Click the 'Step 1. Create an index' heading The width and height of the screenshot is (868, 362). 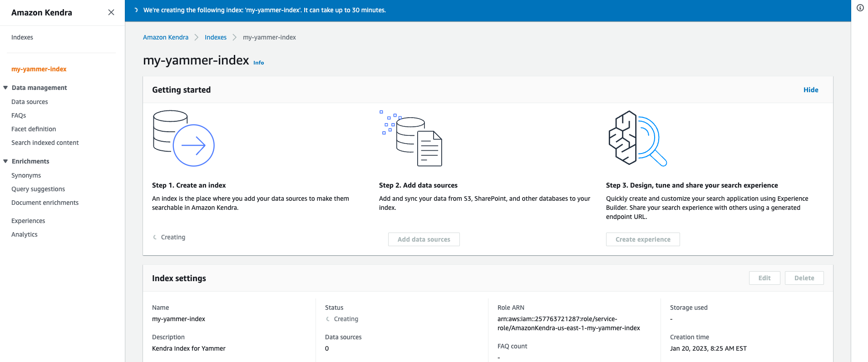click(x=189, y=185)
